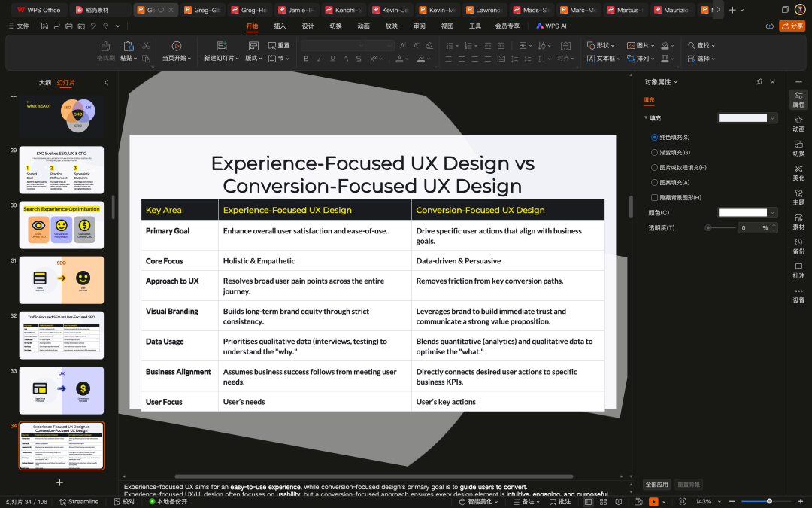The height and width of the screenshot is (508, 812).
Task: Click the Italic formatting icon
Action: click(x=319, y=59)
